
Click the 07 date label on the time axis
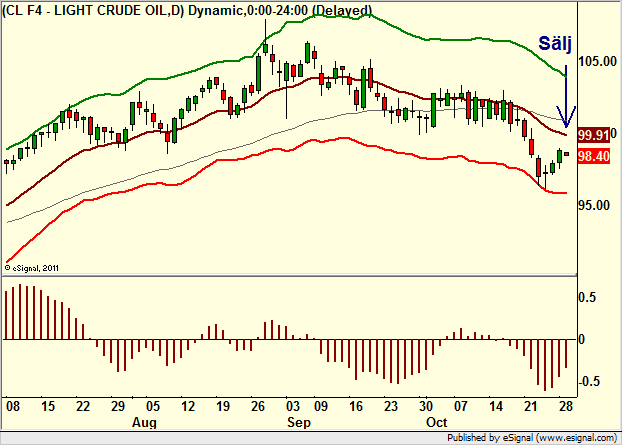coord(461,407)
